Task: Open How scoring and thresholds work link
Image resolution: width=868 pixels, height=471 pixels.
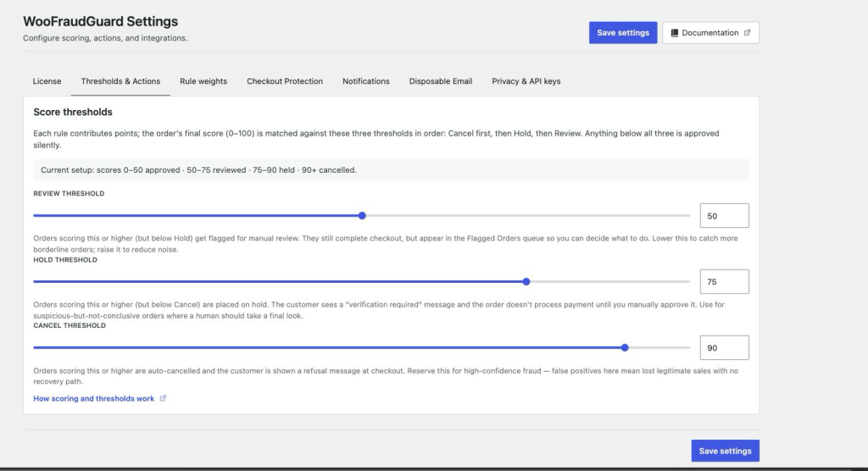Action: pos(93,398)
